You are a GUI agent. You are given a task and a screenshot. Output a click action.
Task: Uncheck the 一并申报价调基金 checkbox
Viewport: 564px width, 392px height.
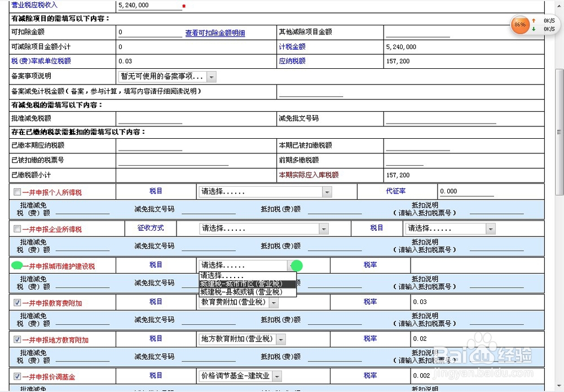coord(17,376)
